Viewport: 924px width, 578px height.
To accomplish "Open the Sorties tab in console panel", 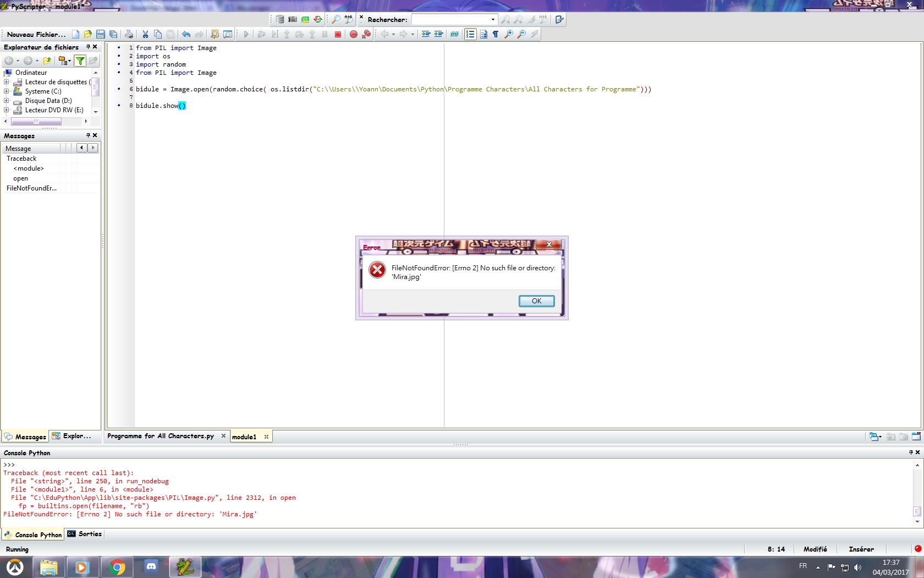I will [85, 534].
